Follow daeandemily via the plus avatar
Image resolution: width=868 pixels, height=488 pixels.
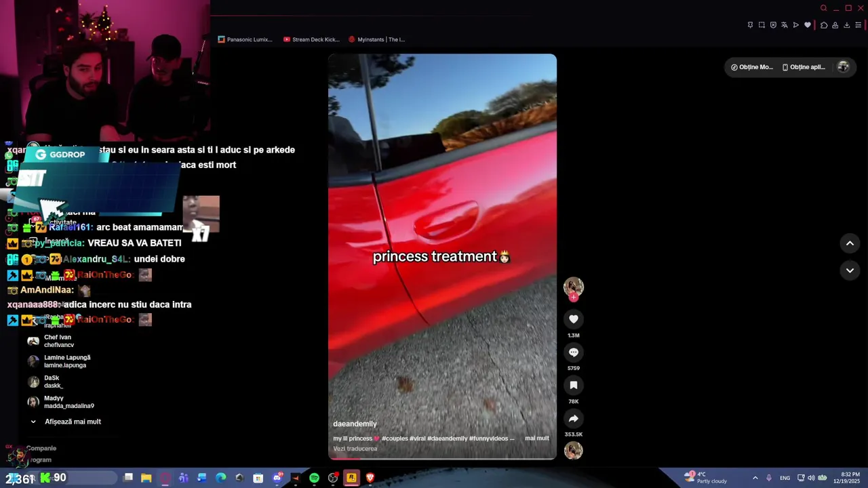pyautogui.click(x=574, y=297)
